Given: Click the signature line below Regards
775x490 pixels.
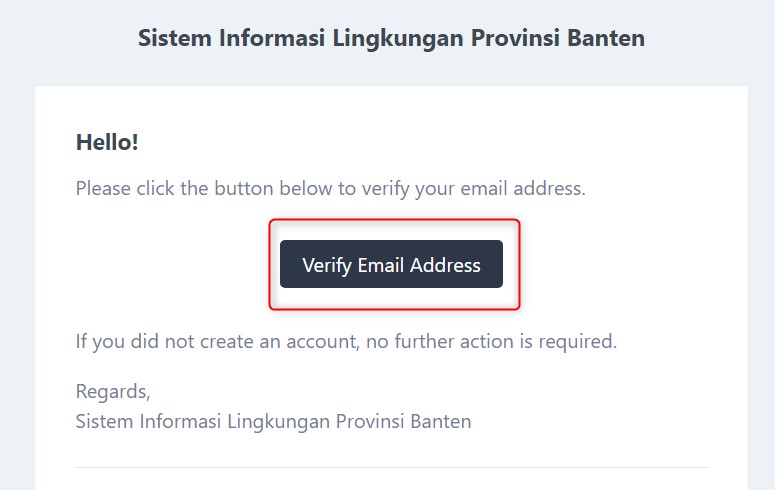Looking at the screenshot, I should 273,421.
